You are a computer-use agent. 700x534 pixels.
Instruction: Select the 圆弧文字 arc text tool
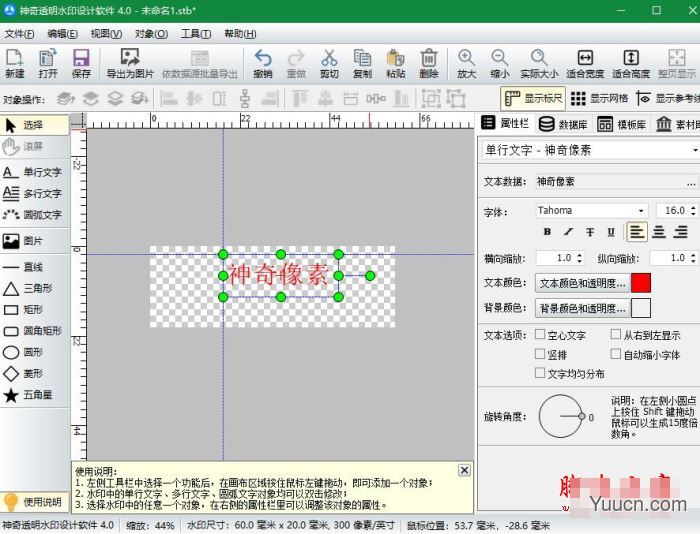click(x=34, y=214)
